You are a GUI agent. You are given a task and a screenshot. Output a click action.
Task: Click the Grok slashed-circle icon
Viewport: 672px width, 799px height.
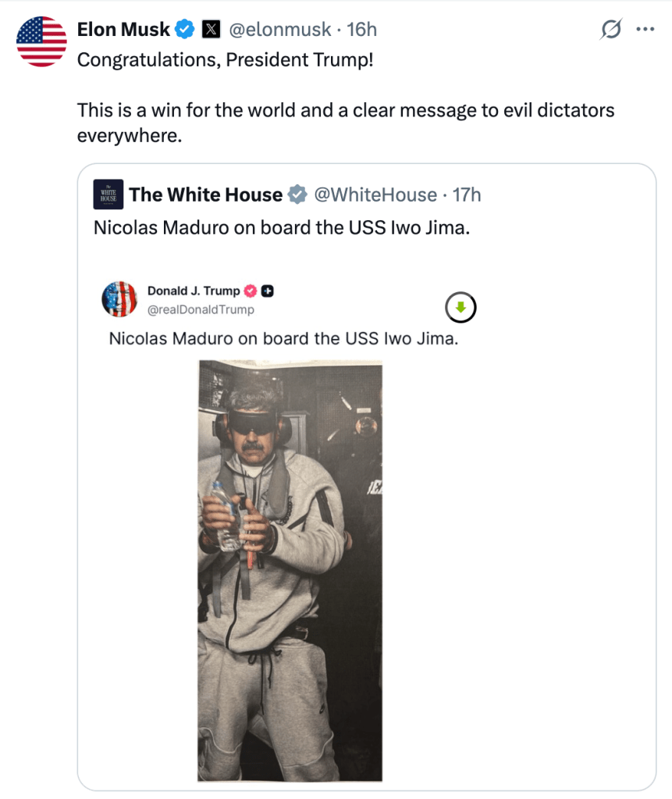(611, 30)
